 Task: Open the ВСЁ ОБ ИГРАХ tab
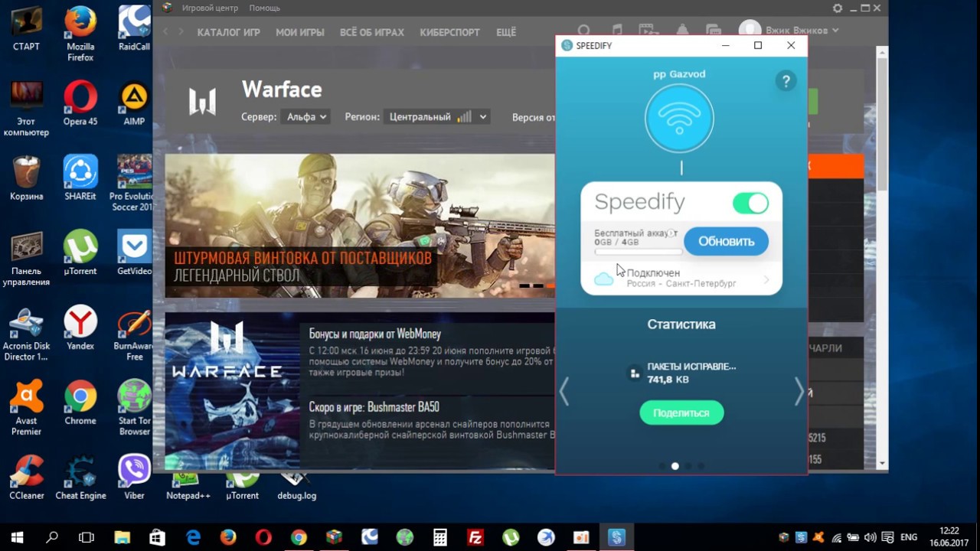372,32
